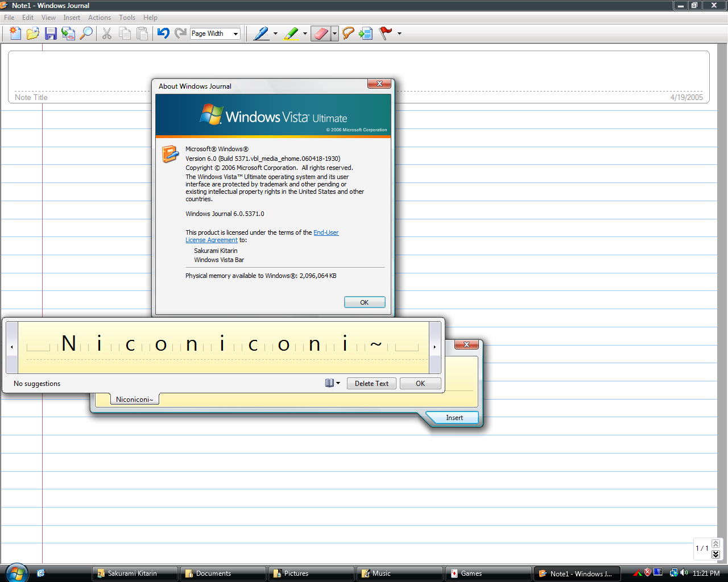
Task: Select the Pen tool
Action: 261,34
